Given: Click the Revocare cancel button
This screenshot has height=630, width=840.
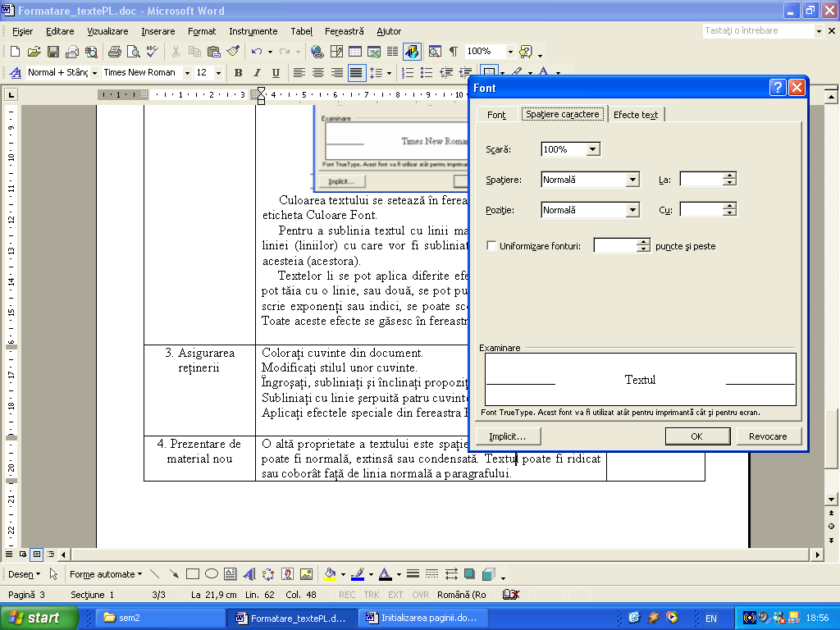Looking at the screenshot, I should [768, 436].
